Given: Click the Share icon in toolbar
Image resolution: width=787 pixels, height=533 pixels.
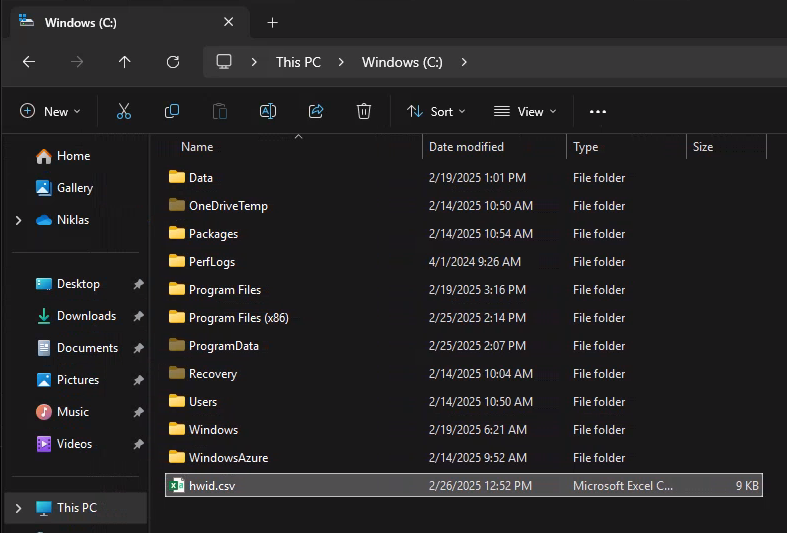Looking at the screenshot, I should (x=316, y=112).
